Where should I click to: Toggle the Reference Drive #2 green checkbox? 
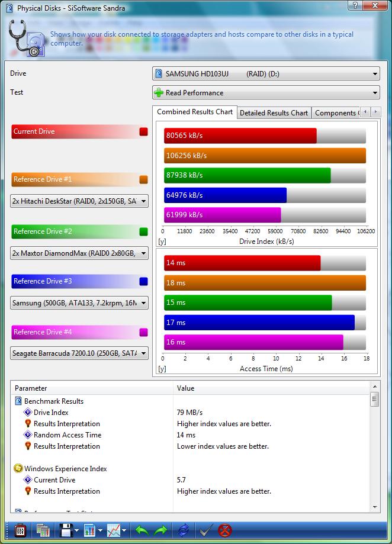tap(143, 231)
